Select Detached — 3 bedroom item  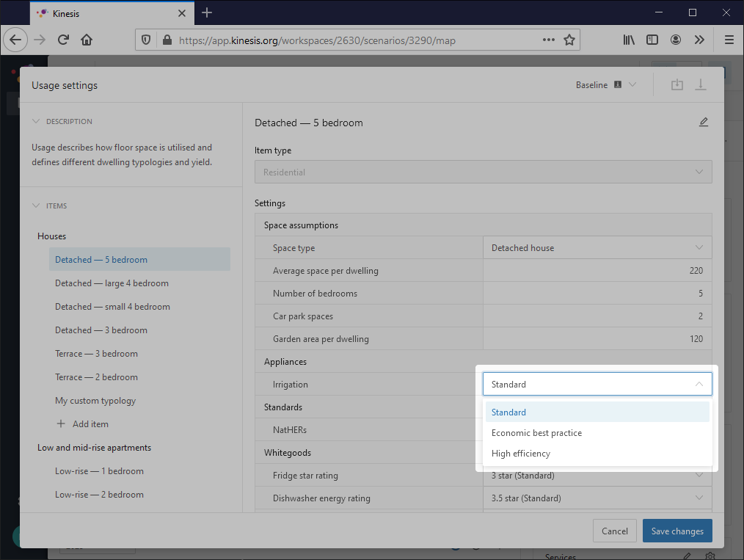click(x=139, y=330)
